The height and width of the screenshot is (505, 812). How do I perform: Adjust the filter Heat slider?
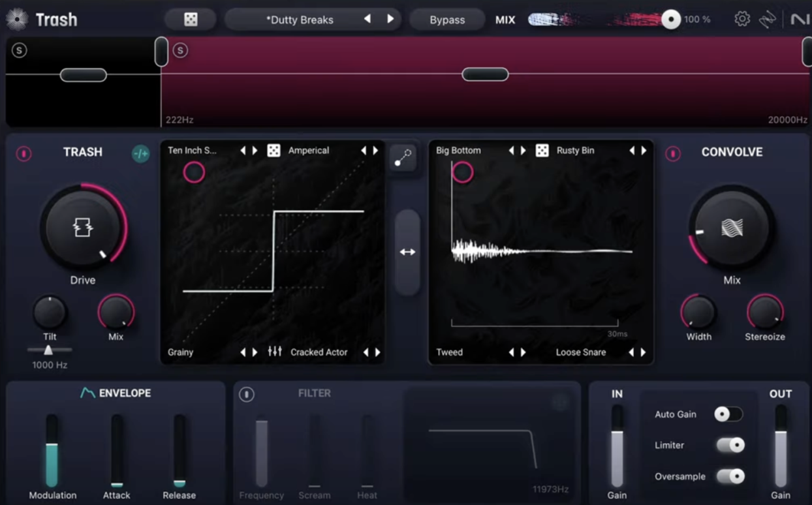[x=367, y=451]
